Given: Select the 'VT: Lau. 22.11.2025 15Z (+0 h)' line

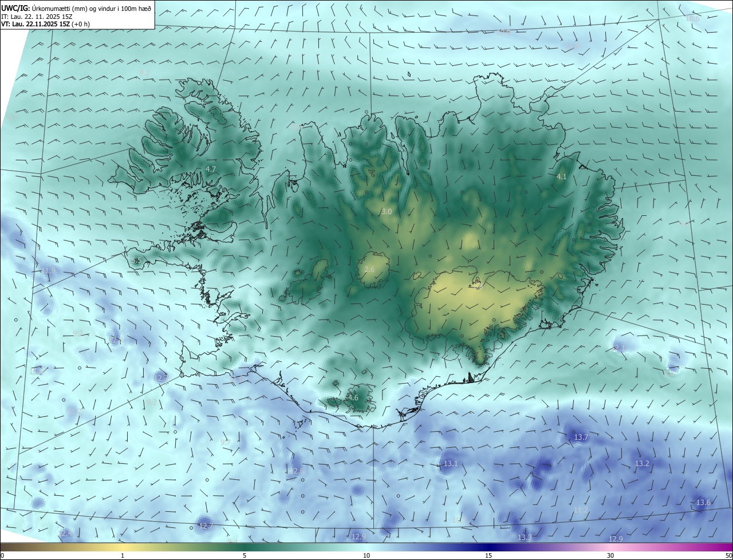Looking at the screenshot, I should (46, 24).
